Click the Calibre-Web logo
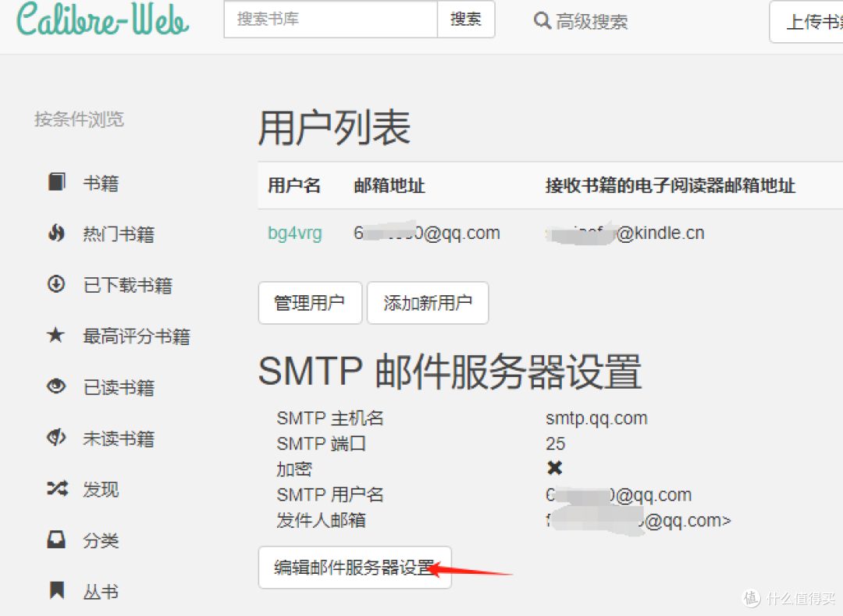Image resolution: width=843 pixels, height=616 pixels. pyautogui.click(x=103, y=19)
